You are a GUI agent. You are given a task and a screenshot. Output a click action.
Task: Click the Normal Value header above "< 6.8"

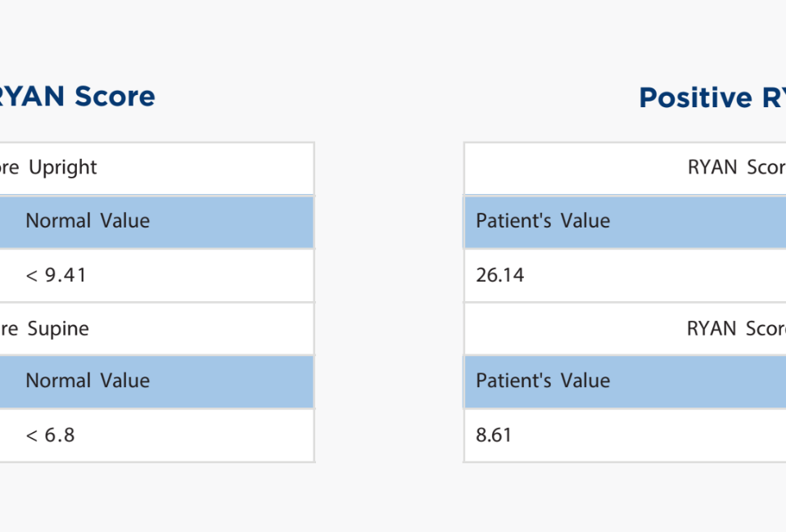88,381
